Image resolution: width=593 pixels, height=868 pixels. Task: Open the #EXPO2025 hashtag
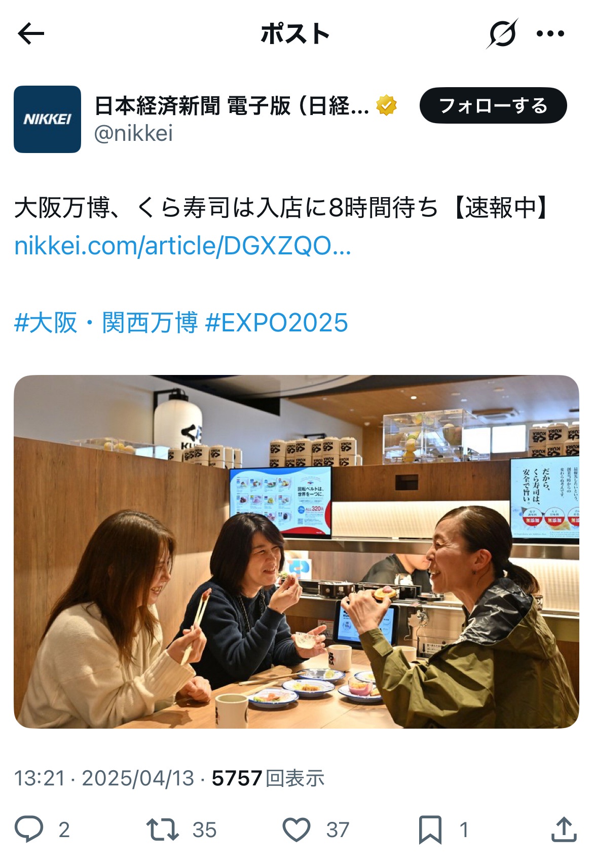(x=277, y=323)
